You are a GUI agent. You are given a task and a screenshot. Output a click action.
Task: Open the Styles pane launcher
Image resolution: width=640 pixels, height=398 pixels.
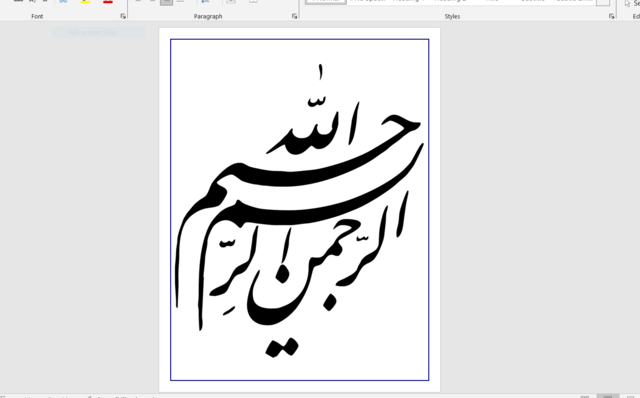[x=611, y=16]
